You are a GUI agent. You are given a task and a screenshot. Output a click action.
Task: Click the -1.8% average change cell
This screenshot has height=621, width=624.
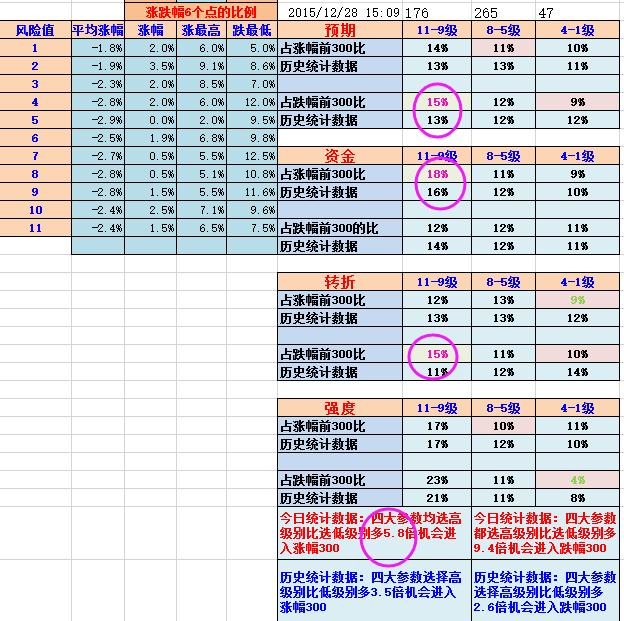point(98,48)
